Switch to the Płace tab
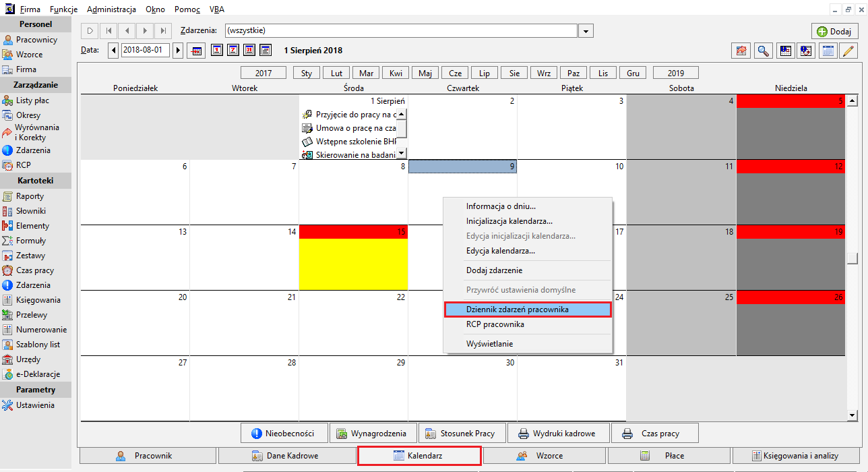Screen dimensions: 868x472 669,456
